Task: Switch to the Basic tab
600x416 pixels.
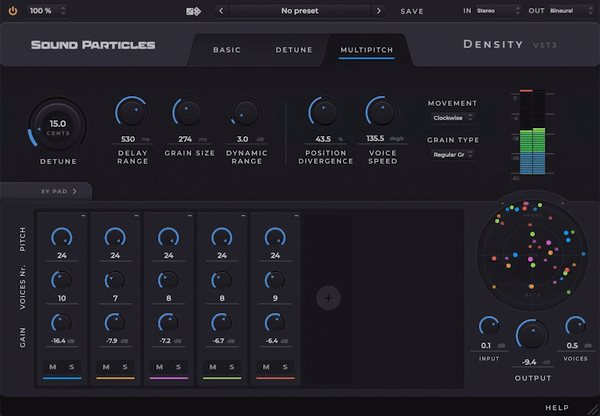Action: point(227,49)
